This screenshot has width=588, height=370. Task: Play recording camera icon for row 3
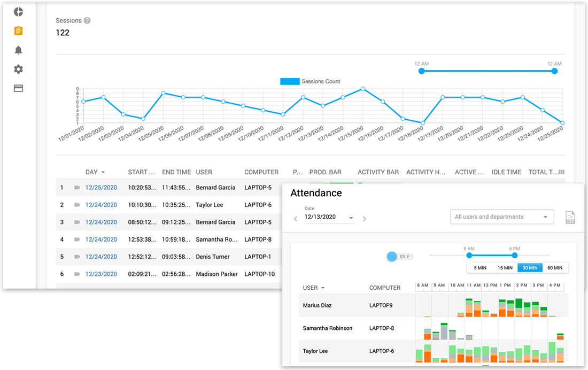pyautogui.click(x=77, y=222)
